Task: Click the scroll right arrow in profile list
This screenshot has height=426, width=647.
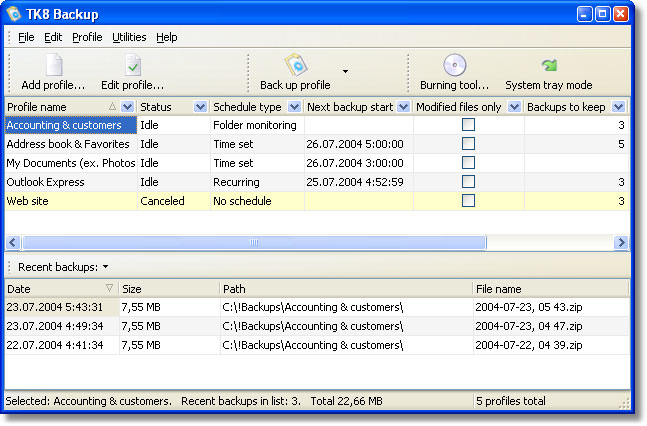Action: [621, 242]
